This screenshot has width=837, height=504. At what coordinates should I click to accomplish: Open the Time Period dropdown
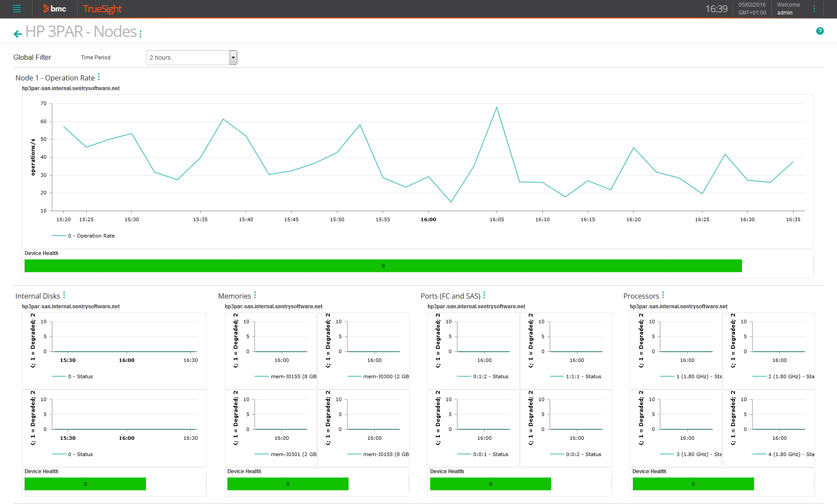[x=191, y=58]
